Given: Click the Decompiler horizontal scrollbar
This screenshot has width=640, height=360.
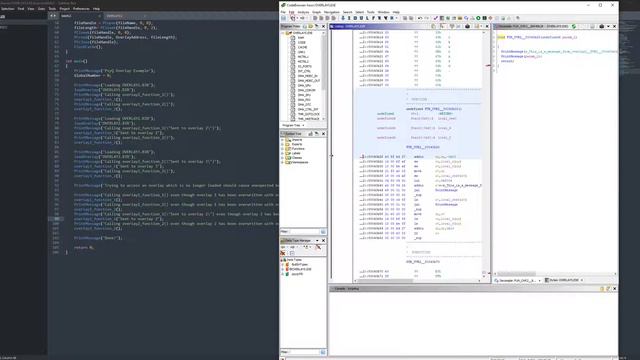Looking at the screenshot, I should (x=555, y=274).
